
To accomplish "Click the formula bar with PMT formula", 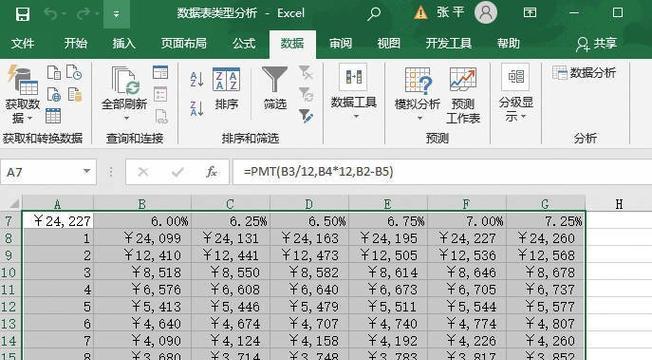I will 442,172.
